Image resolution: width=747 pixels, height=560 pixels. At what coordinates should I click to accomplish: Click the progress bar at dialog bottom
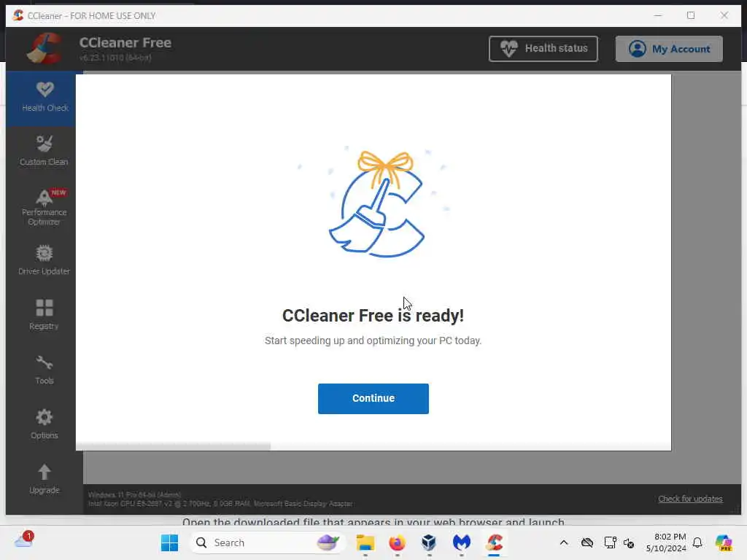coord(373,446)
